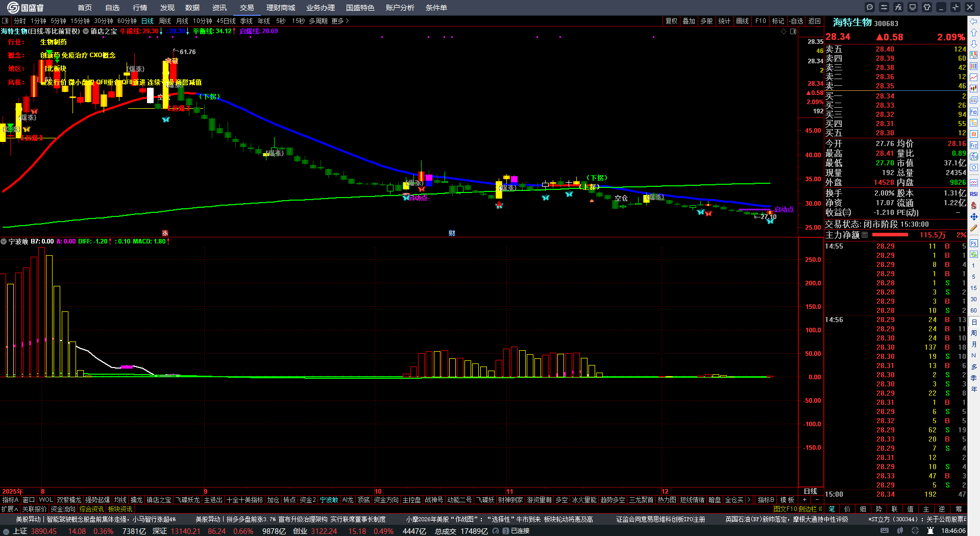Image resolution: width=980 pixels, height=536 pixels.
Task: Toggle 多股 multi-stock view
Action: click(706, 21)
